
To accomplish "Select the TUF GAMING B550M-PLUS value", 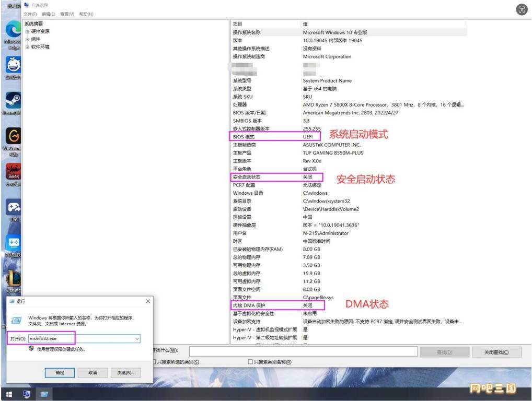I will pos(333,153).
